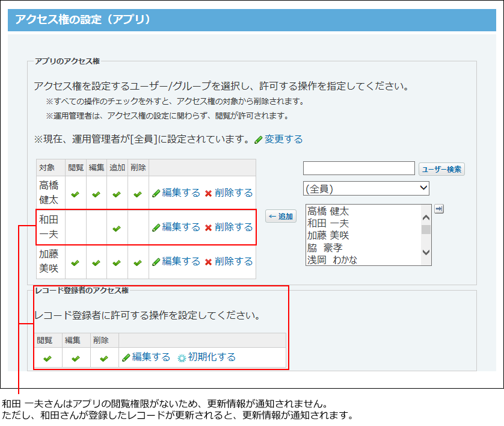Click pencil icon beside 変更する
Image resolution: width=504 pixels, height=426 pixels.
[x=259, y=140]
